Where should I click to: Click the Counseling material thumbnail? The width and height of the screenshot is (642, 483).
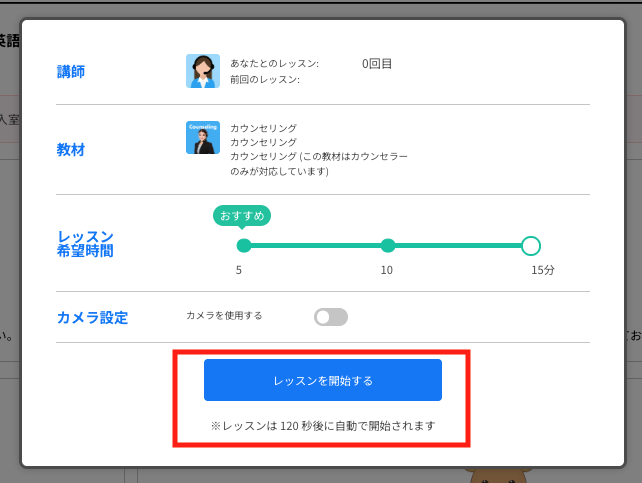203,138
